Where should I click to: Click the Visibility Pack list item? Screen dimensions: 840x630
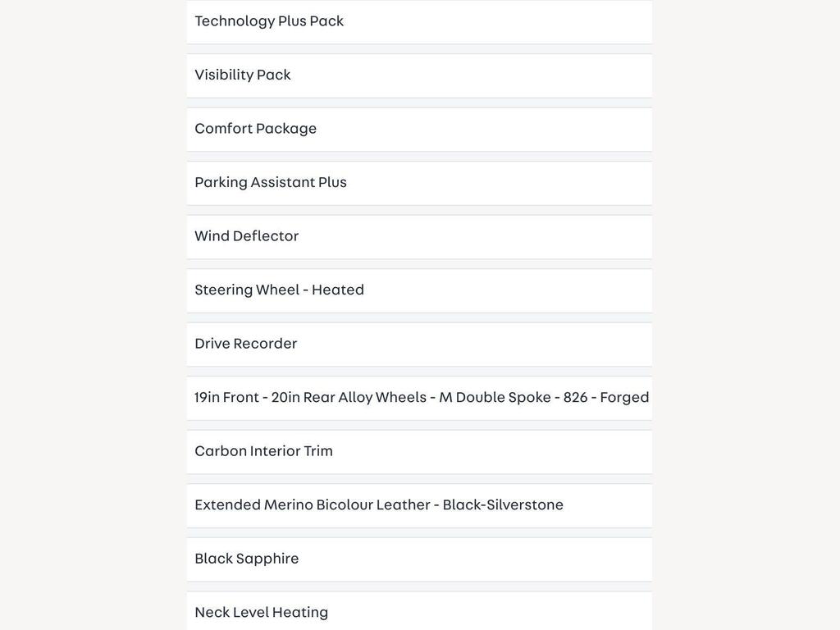(x=419, y=75)
